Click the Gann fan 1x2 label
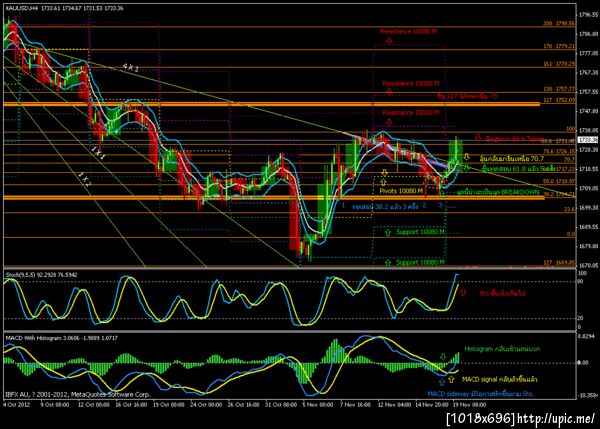Viewport: 600px width, 429px height. (85, 179)
